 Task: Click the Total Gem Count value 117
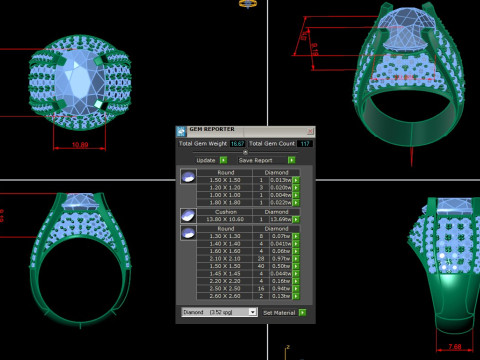pyautogui.click(x=305, y=144)
